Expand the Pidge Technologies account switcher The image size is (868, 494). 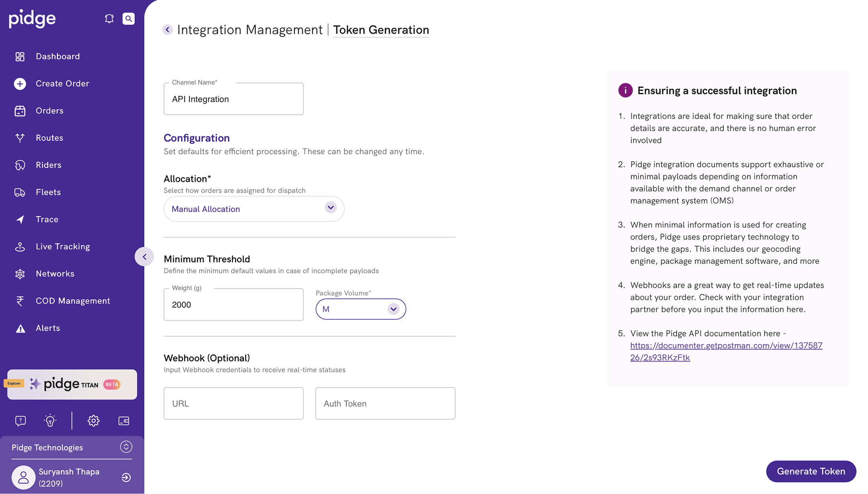[126, 447]
